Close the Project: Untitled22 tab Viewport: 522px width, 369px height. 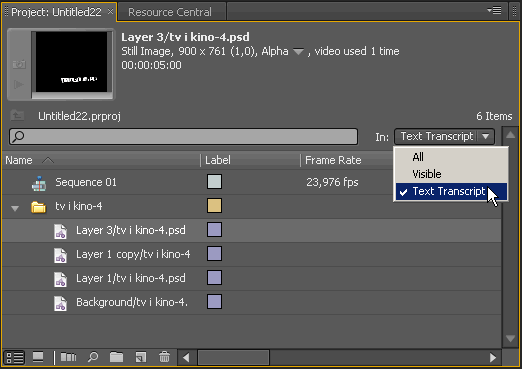pos(110,12)
